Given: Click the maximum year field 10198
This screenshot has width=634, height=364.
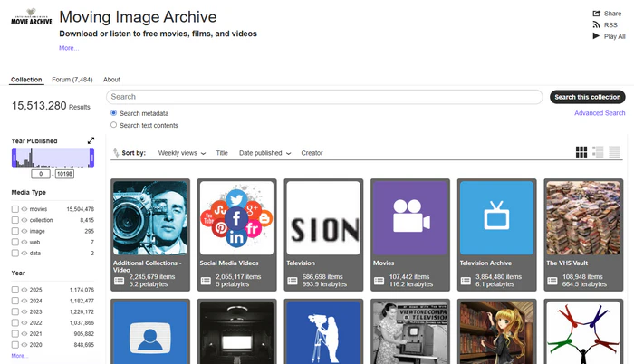Looking at the screenshot, I should pyautogui.click(x=64, y=174).
